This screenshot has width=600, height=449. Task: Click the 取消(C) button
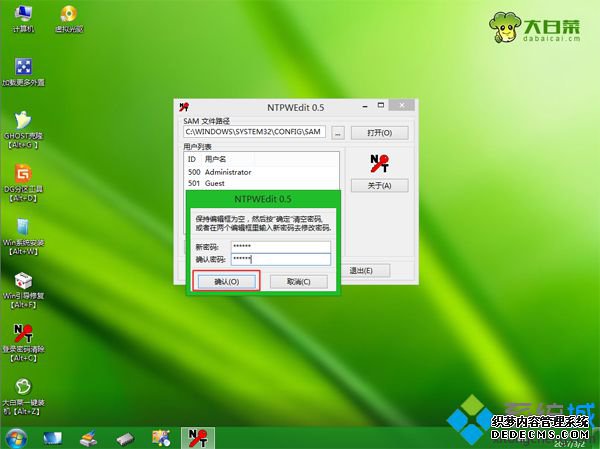[299, 282]
